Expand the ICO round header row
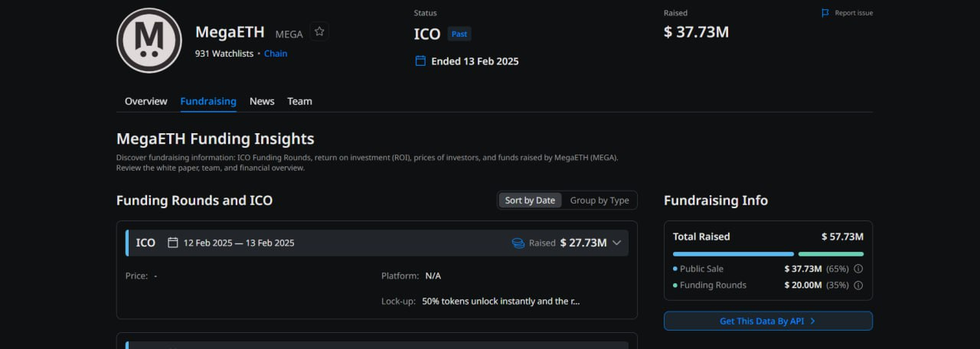 375,243
